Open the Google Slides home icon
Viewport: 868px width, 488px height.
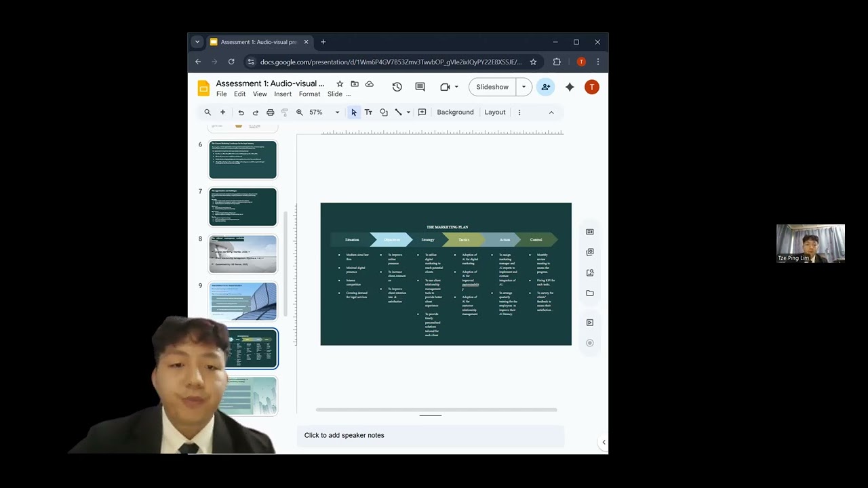tap(203, 88)
